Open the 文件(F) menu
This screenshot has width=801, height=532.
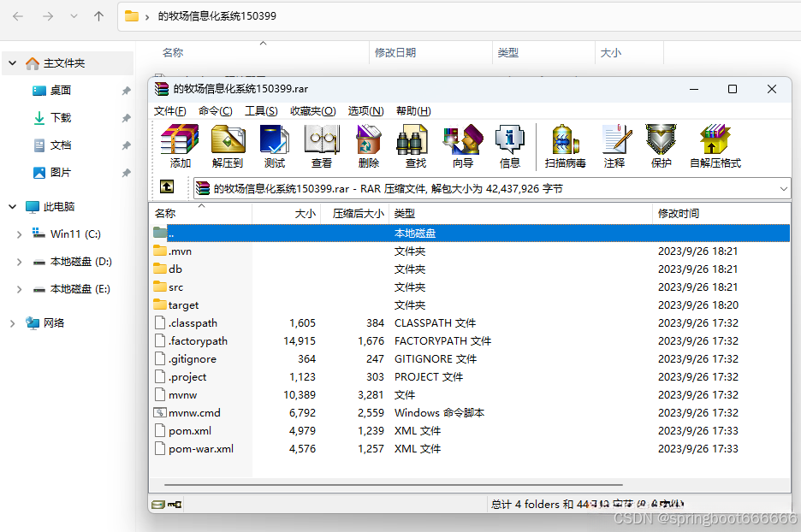pyautogui.click(x=169, y=111)
